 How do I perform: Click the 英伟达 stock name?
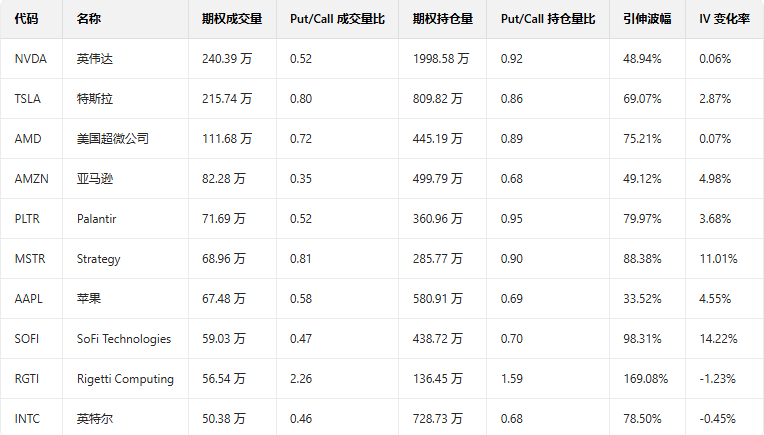pyautogui.click(x=95, y=59)
